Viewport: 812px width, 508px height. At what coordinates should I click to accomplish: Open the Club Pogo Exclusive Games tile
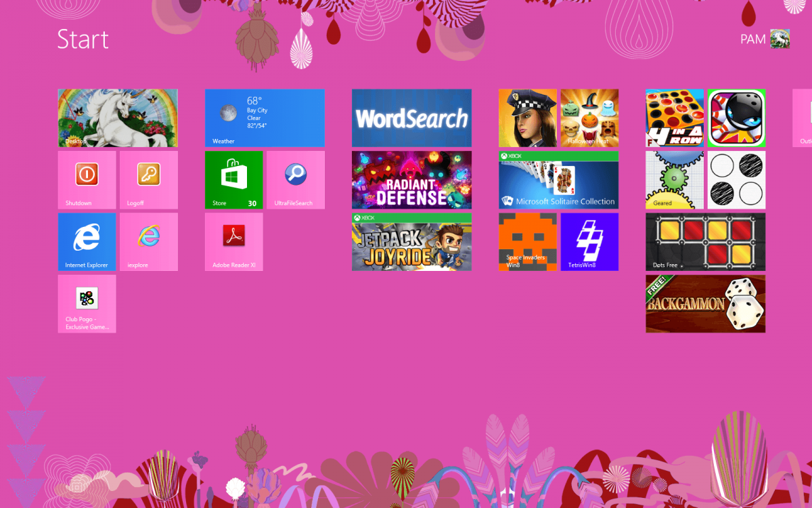pyautogui.click(x=87, y=304)
